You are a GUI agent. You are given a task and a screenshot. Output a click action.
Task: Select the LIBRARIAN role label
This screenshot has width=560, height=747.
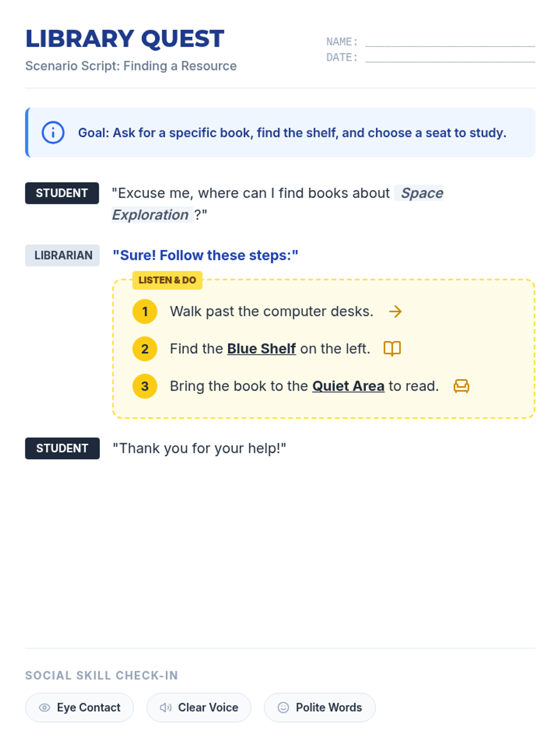click(63, 255)
